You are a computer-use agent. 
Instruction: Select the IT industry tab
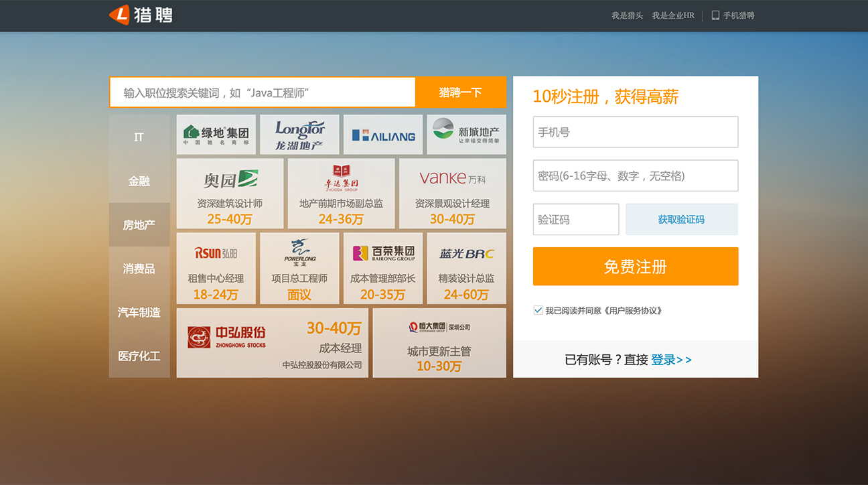[x=139, y=137]
